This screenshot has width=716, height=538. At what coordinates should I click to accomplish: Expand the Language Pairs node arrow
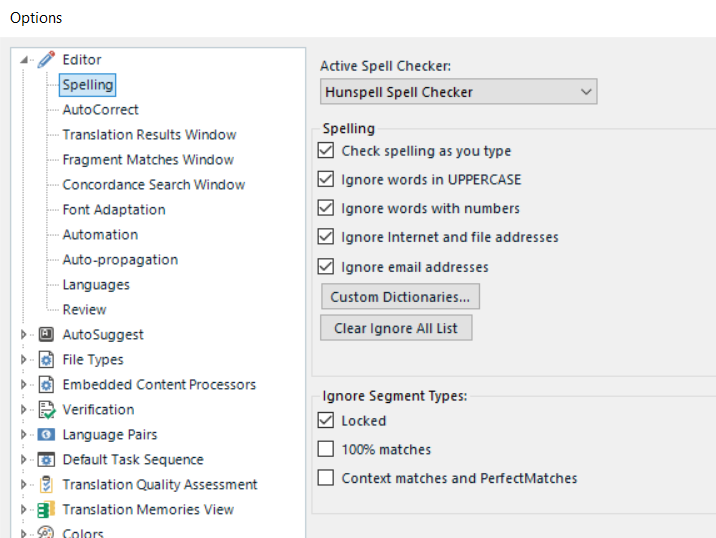click(x=24, y=434)
